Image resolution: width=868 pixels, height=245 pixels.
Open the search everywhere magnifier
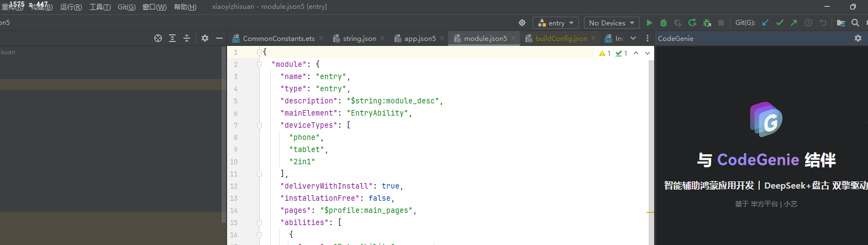pyautogui.click(x=855, y=23)
